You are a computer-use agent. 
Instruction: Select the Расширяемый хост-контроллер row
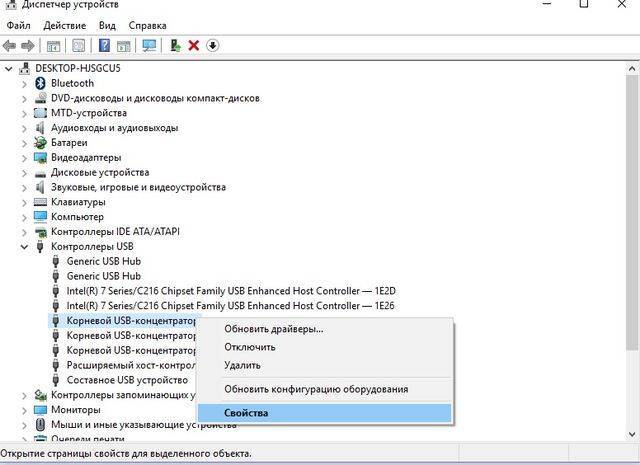131,365
